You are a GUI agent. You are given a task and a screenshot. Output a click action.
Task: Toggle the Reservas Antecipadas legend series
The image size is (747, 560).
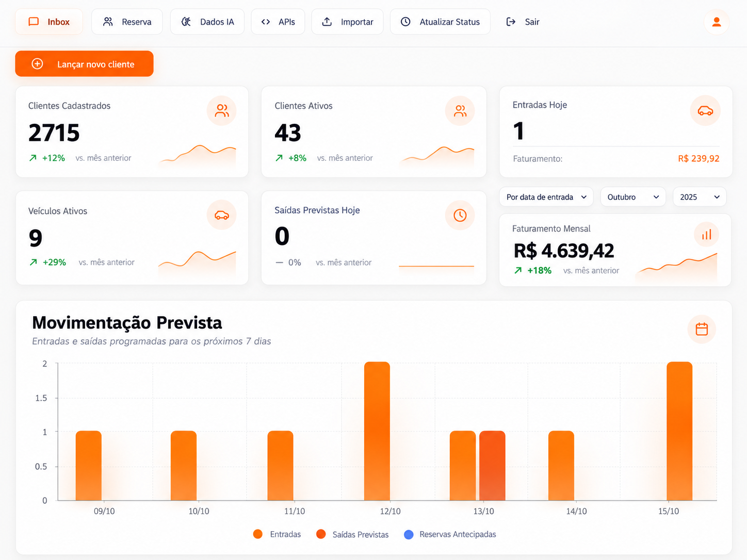click(x=450, y=534)
